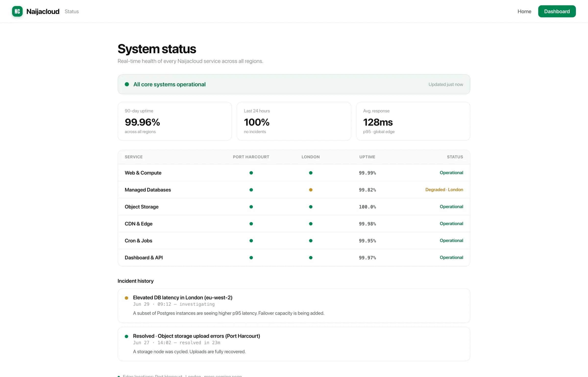Select the Managed Databases service name

pyautogui.click(x=148, y=190)
